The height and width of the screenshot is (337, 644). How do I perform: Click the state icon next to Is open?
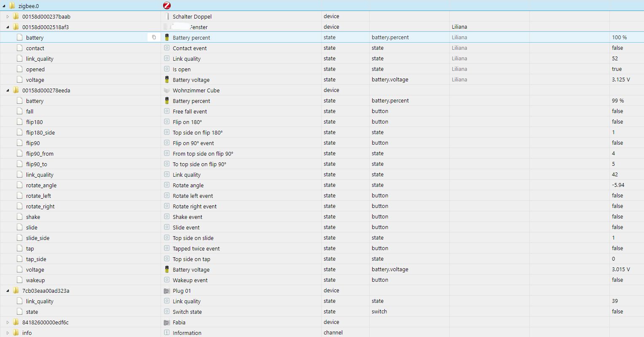coord(166,69)
